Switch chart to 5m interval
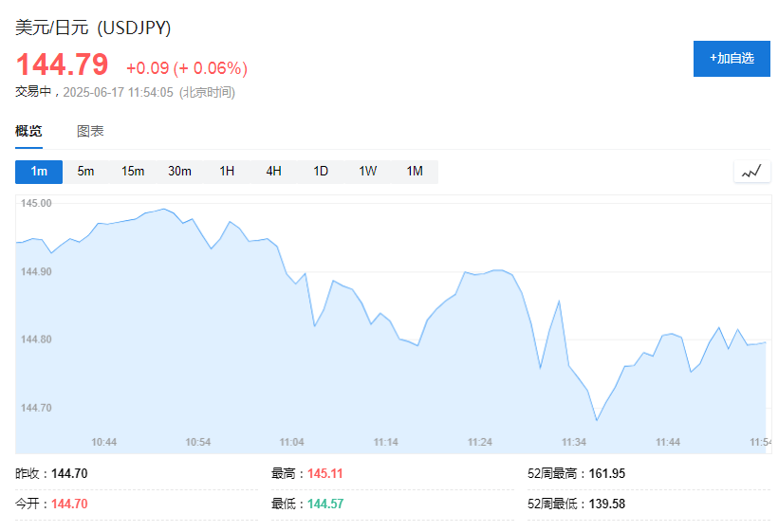Image resolution: width=778 pixels, height=532 pixels. (x=85, y=172)
